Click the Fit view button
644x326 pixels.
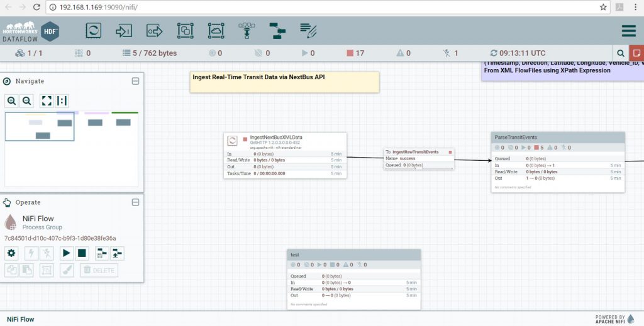(47, 101)
